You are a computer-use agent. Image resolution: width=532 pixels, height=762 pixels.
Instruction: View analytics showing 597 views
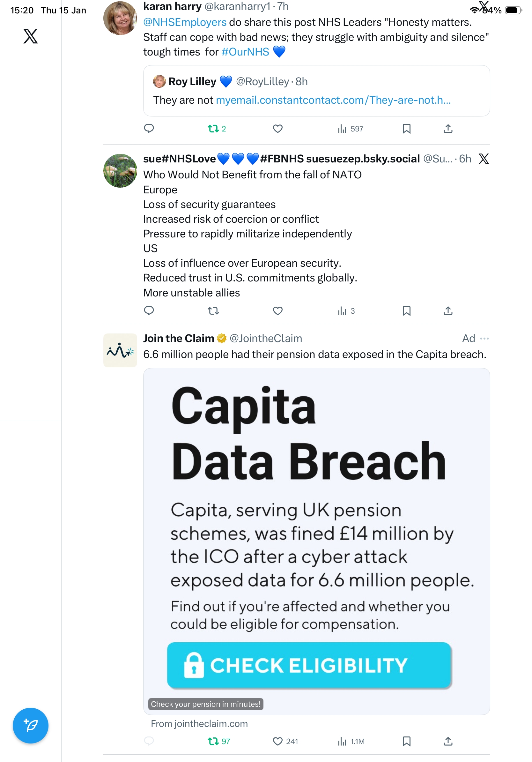click(351, 129)
